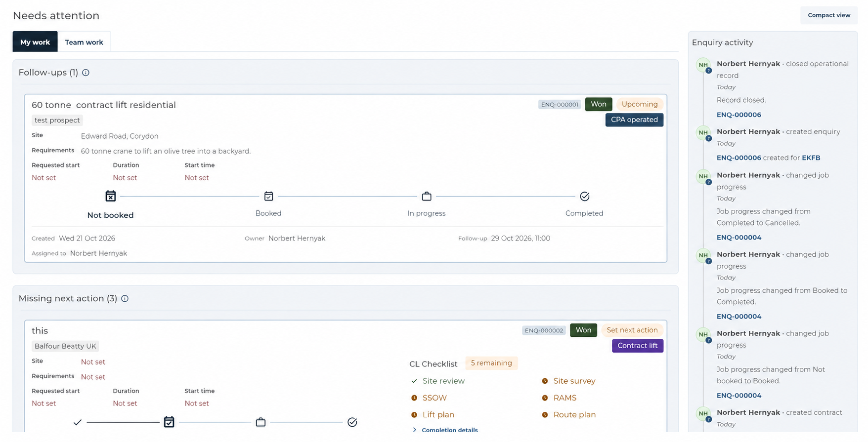Click NH avatar beside created contract

point(703,414)
